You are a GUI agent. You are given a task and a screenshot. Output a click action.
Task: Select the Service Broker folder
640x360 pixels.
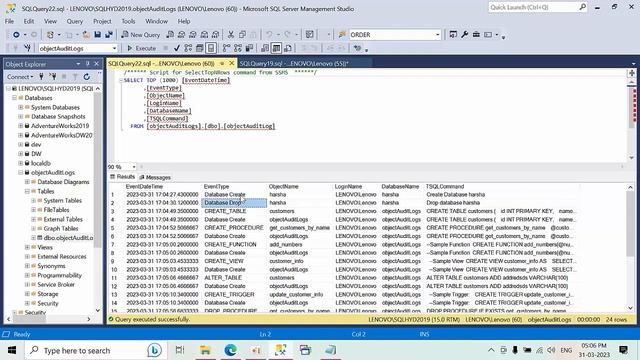(x=56, y=284)
